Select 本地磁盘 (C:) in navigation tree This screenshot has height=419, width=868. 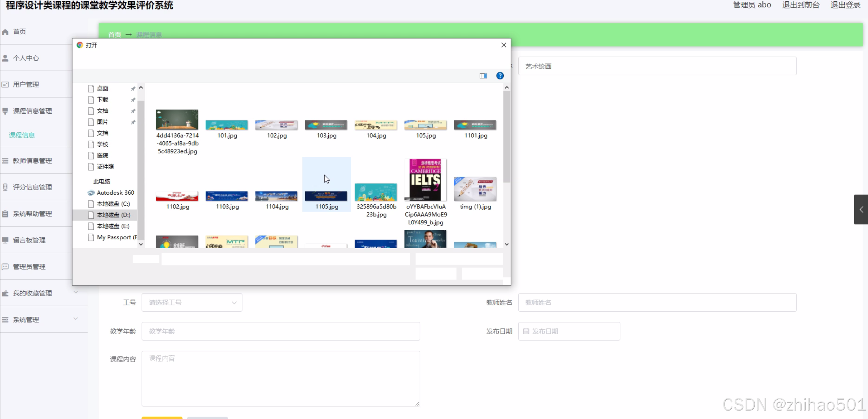click(x=113, y=204)
